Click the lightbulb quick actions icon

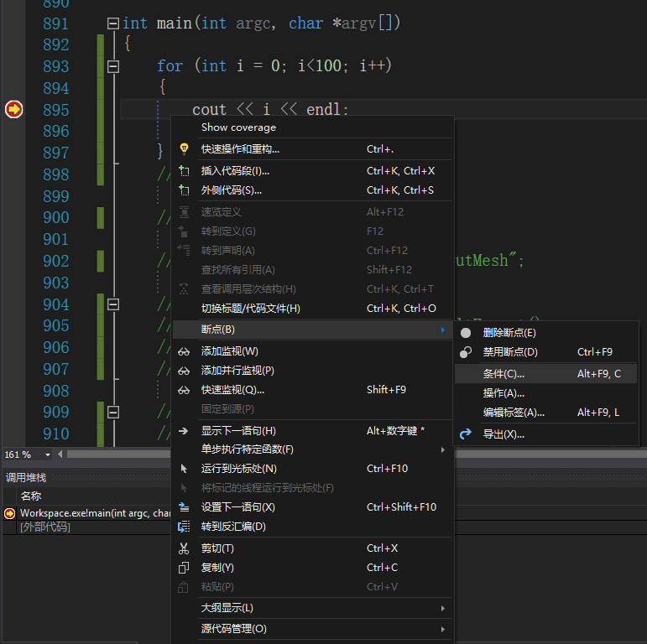[184, 148]
